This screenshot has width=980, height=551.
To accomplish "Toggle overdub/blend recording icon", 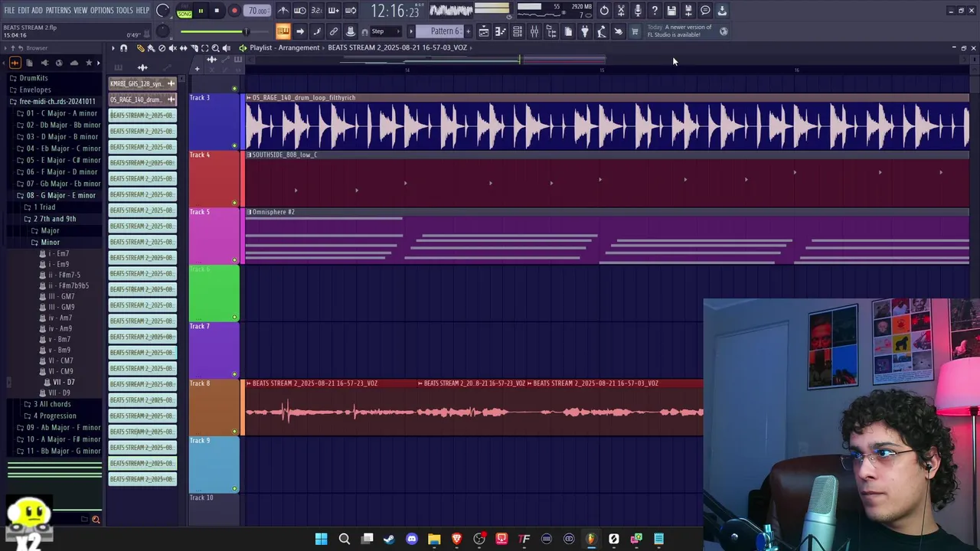I will click(334, 11).
